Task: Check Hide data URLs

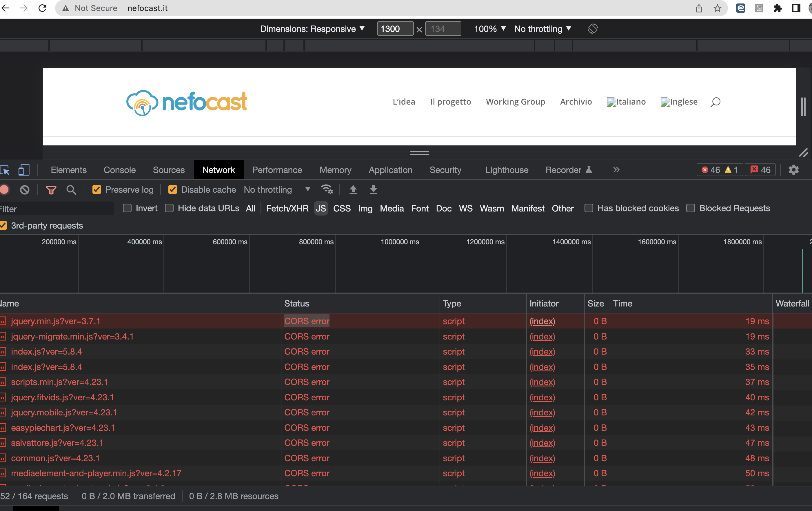Action: point(169,208)
